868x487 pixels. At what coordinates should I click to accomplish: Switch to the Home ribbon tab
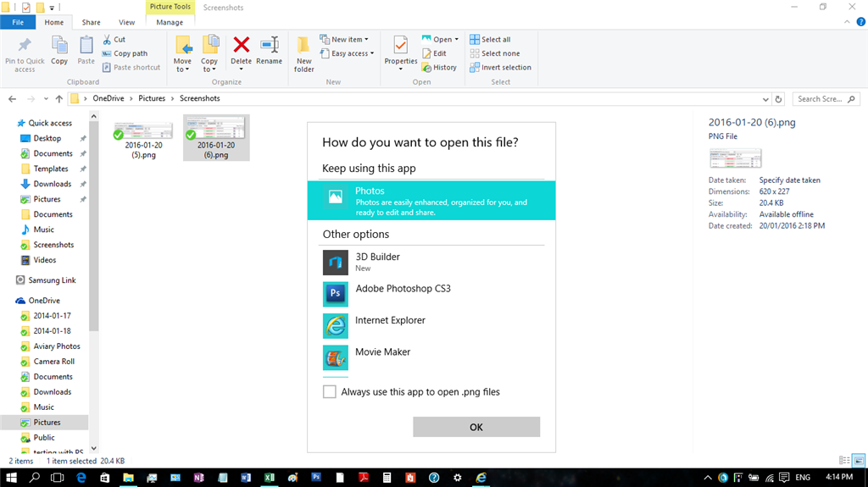pyautogui.click(x=53, y=22)
